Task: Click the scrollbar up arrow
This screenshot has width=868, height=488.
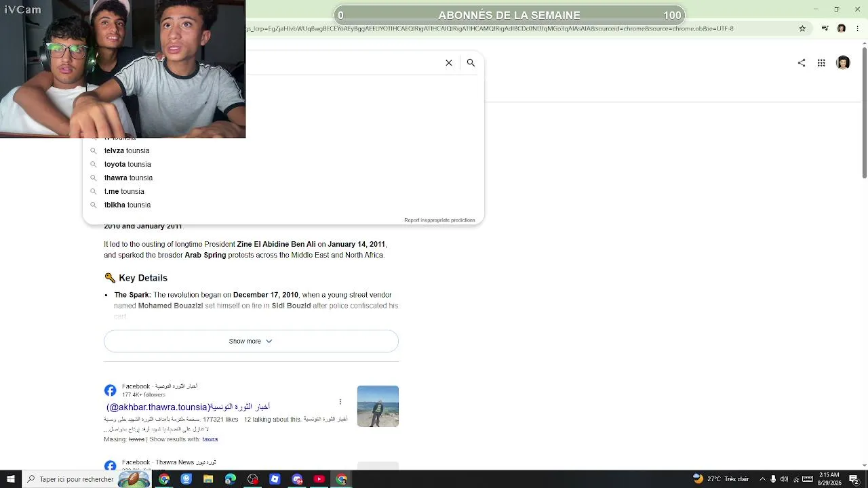Action: pos(864,43)
